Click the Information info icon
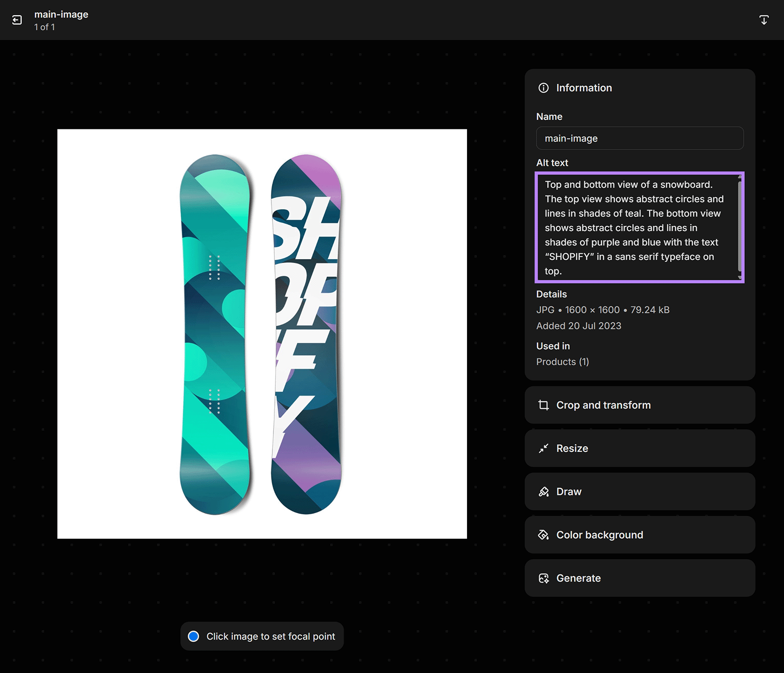The width and height of the screenshot is (784, 673). click(x=543, y=88)
